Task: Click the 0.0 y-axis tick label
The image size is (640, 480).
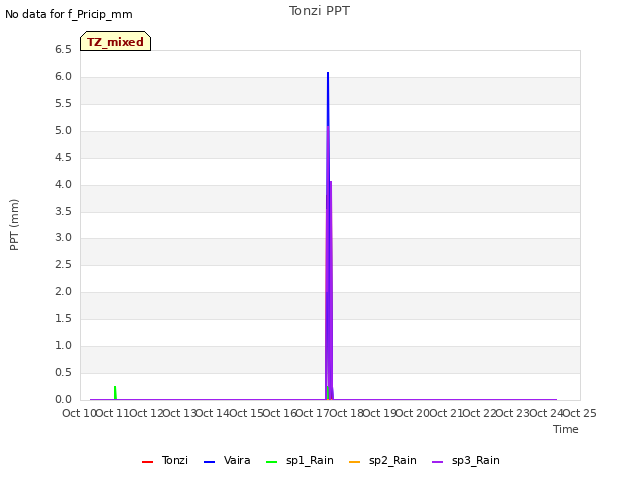Action: pyautogui.click(x=63, y=399)
